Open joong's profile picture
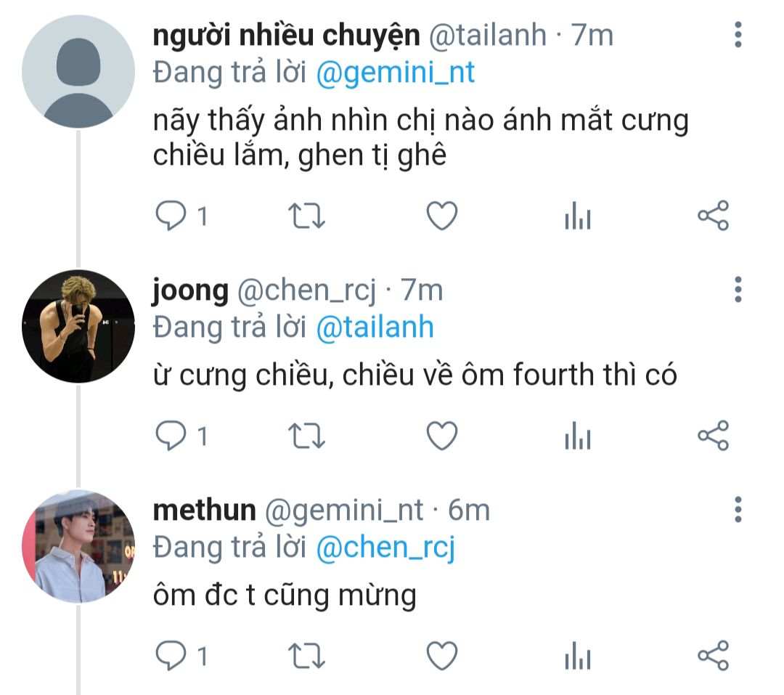The width and height of the screenshot is (784, 695). coord(78,327)
